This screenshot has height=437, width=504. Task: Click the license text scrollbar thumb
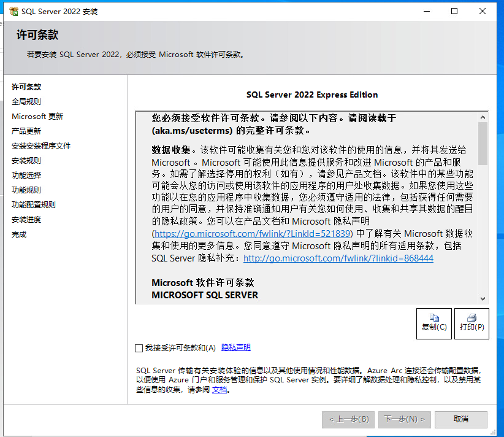(483, 144)
